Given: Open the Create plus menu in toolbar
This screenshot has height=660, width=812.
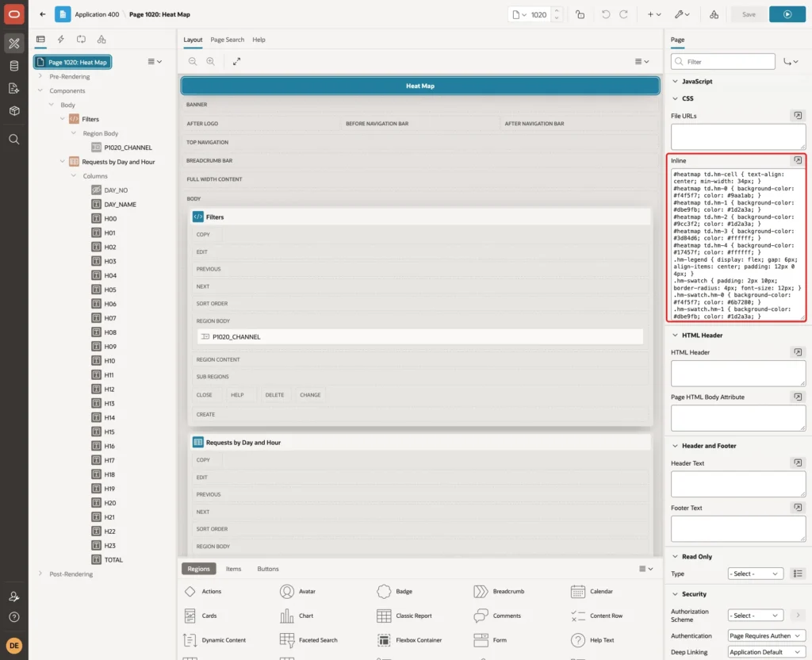Looking at the screenshot, I should pos(654,14).
